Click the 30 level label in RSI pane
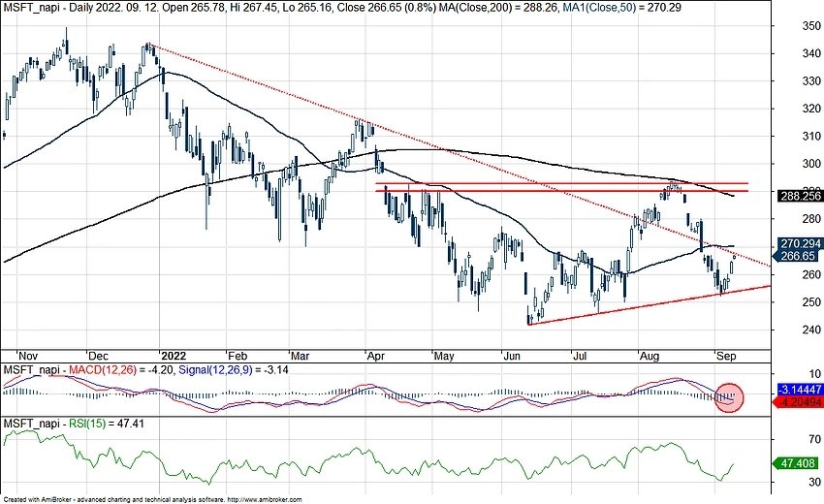 (x=814, y=482)
